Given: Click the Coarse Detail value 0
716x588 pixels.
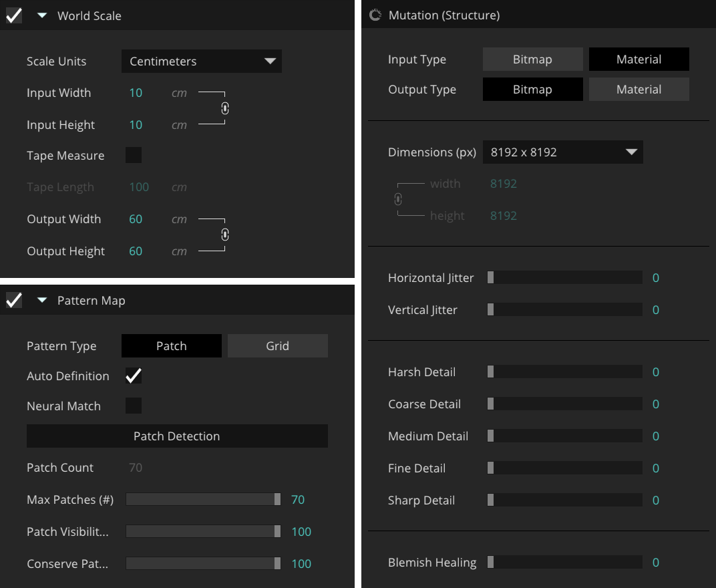Looking at the screenshot, I should [x=656, y=404].
